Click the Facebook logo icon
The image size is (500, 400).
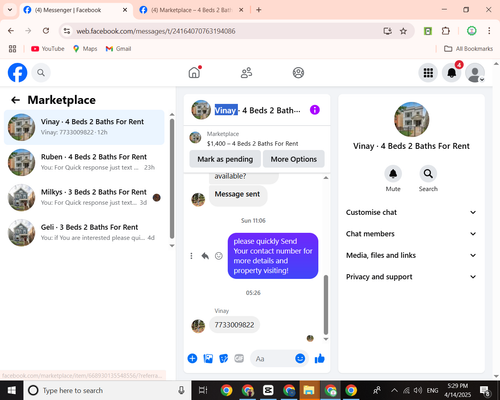17,73
